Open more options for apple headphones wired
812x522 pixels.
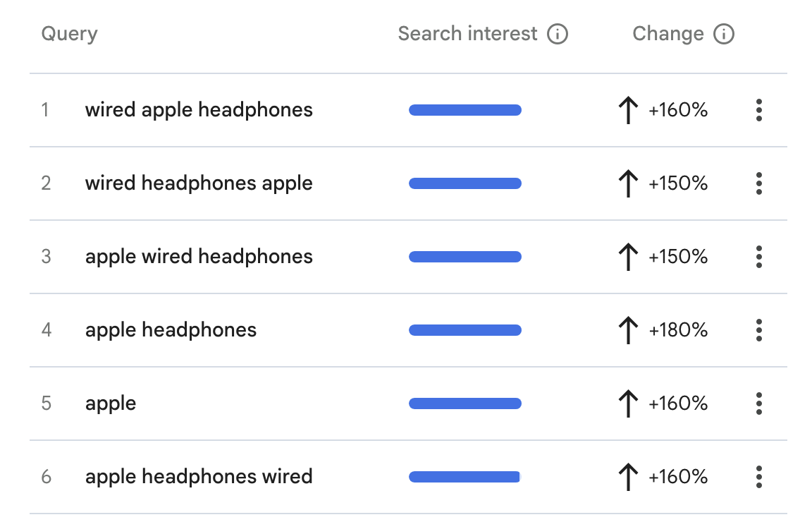coord(758,477)
